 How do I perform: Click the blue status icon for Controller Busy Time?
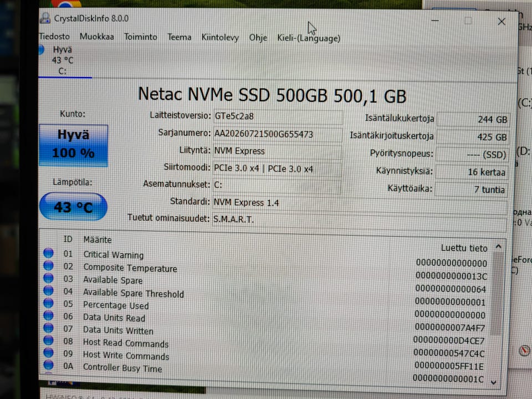coord(49,365)
